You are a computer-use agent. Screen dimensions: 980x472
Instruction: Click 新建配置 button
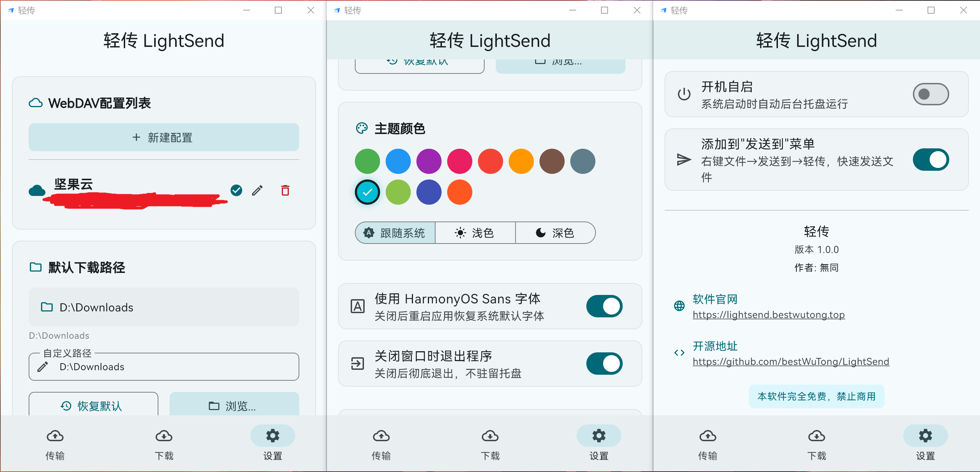tap(164, 137)
